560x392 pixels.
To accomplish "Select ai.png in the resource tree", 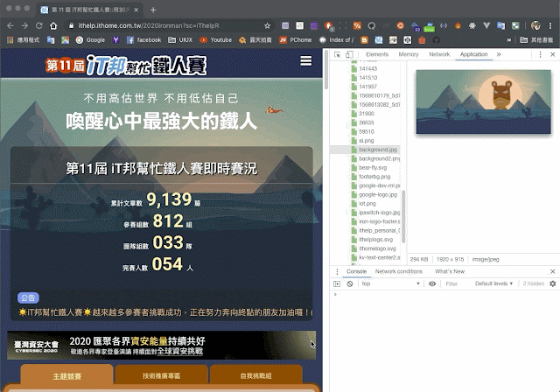I will pyautogui.click(x=366, y=141).
